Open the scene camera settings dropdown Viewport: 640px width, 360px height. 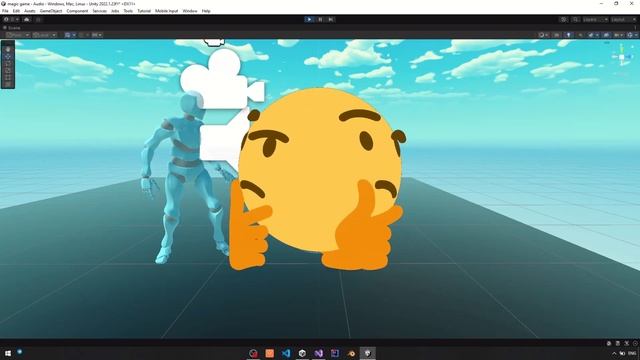tap(619, 35)
